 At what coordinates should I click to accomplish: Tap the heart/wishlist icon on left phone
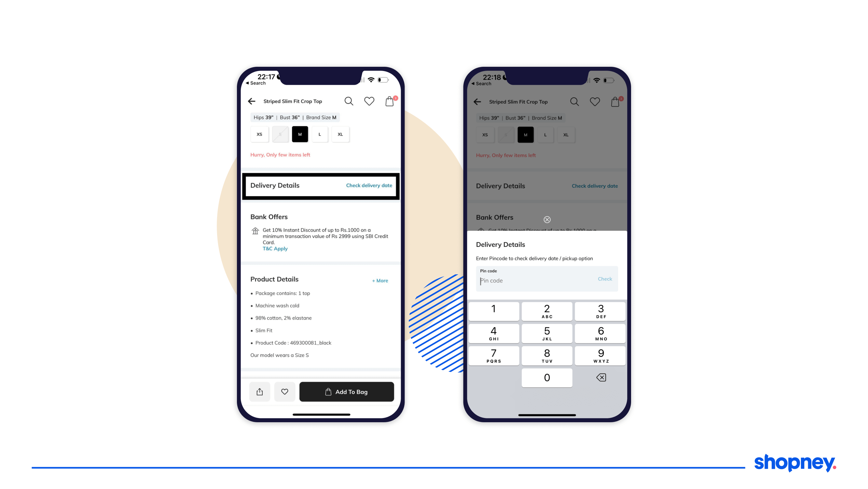pos(370,101)
